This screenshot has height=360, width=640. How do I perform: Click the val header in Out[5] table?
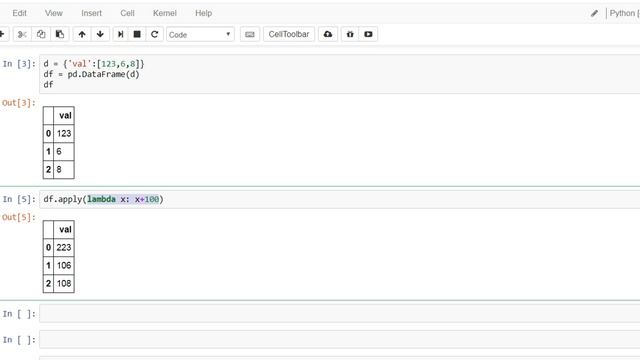point(65,229)
